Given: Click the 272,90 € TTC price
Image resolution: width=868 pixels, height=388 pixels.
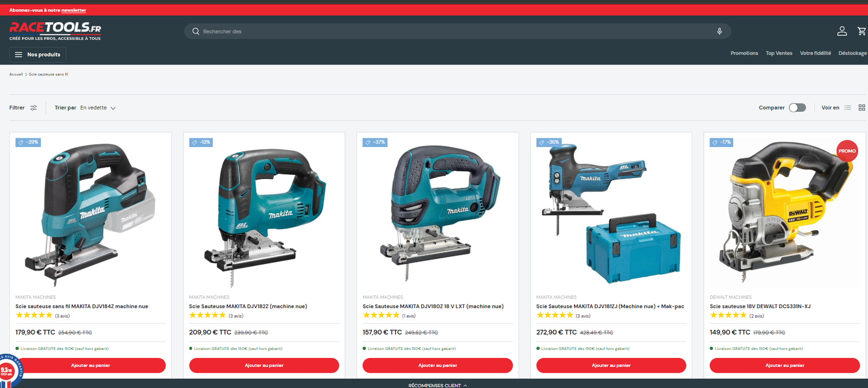Looking at the screenshot, I should click(x=557, y=332).
